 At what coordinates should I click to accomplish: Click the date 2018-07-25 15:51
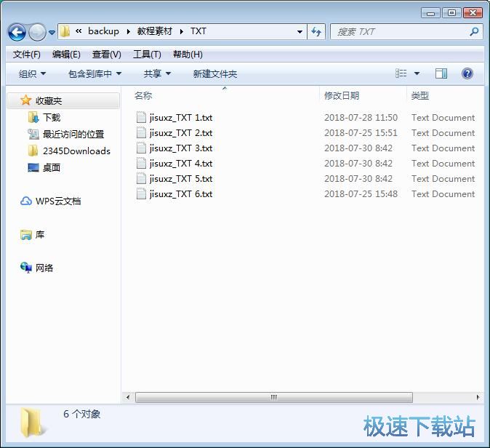point(361,133)
